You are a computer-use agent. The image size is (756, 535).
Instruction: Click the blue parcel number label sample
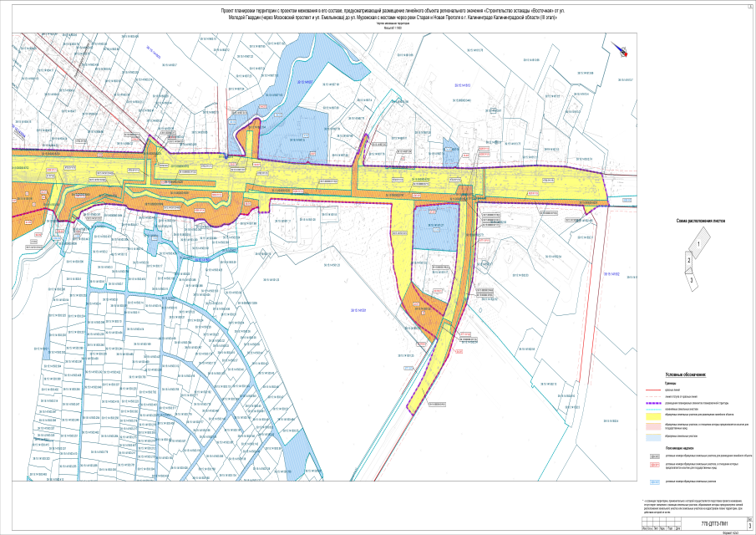[x=654, y=481]
